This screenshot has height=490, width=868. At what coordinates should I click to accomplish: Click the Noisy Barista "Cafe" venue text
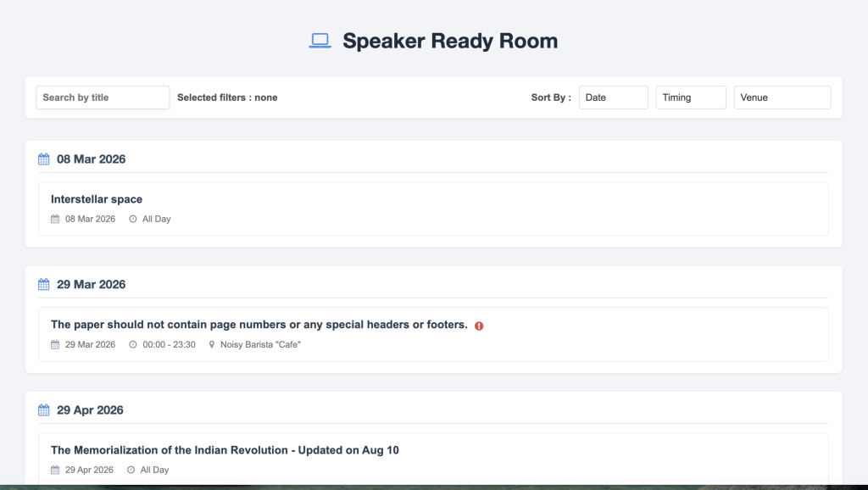[x=260, y=345]
